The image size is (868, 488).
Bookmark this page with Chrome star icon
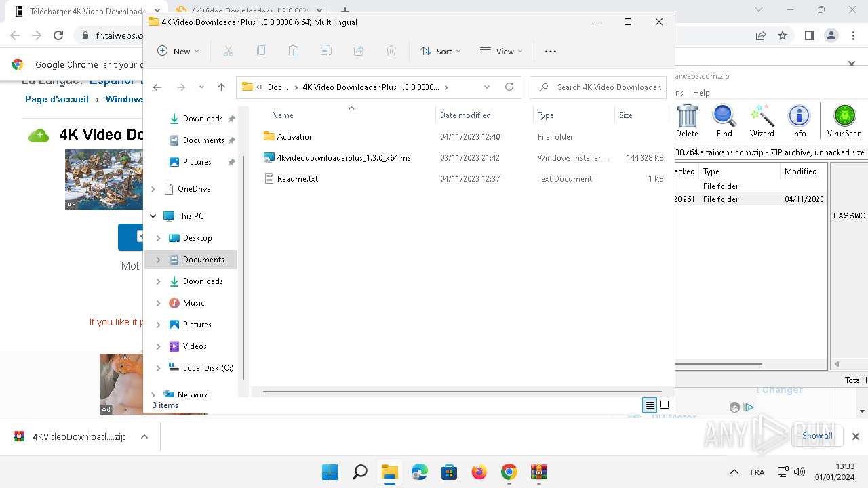783,35
